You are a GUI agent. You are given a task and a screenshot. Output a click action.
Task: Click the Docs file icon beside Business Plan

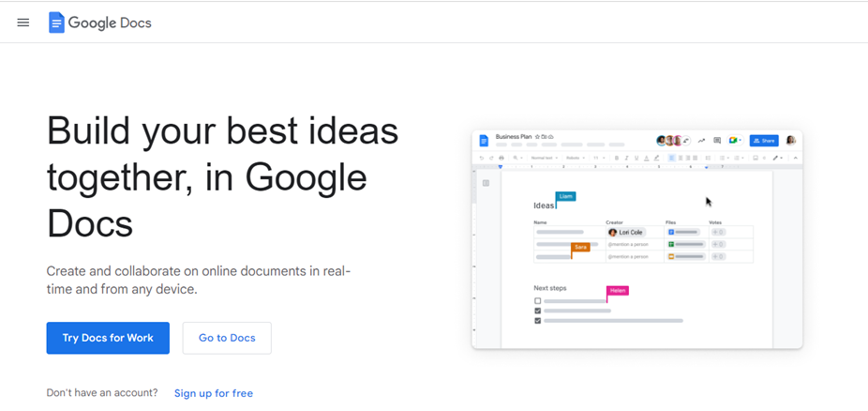[x=484, y=141]
